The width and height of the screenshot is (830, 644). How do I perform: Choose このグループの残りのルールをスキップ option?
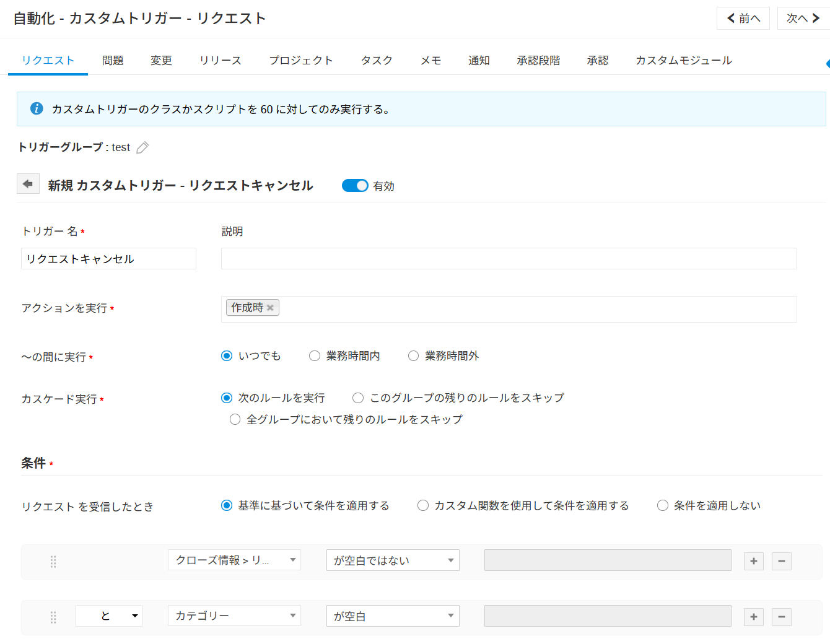click(x=358, y=398)
